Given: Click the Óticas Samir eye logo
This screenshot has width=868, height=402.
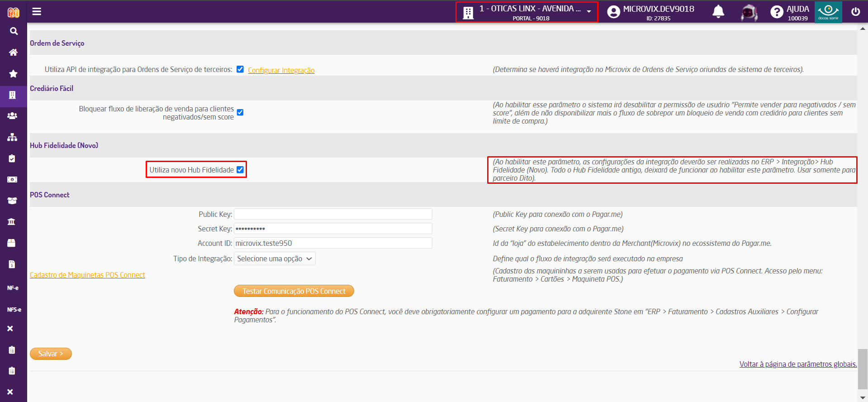Looking at the screenshot, I should point(828,12).
